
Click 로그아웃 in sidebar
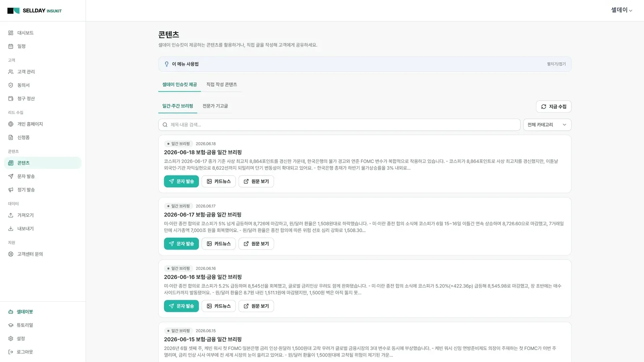(x=43, y=352)
